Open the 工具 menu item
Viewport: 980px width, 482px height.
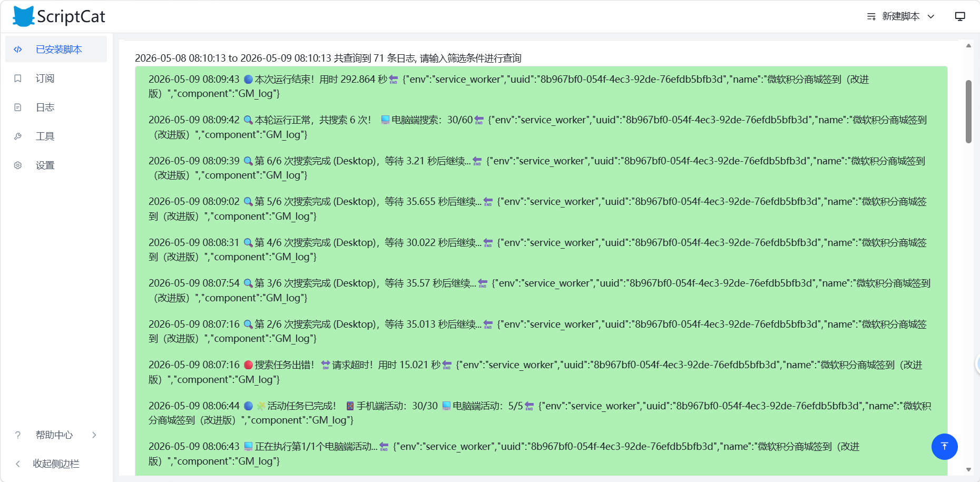point(56,136)
